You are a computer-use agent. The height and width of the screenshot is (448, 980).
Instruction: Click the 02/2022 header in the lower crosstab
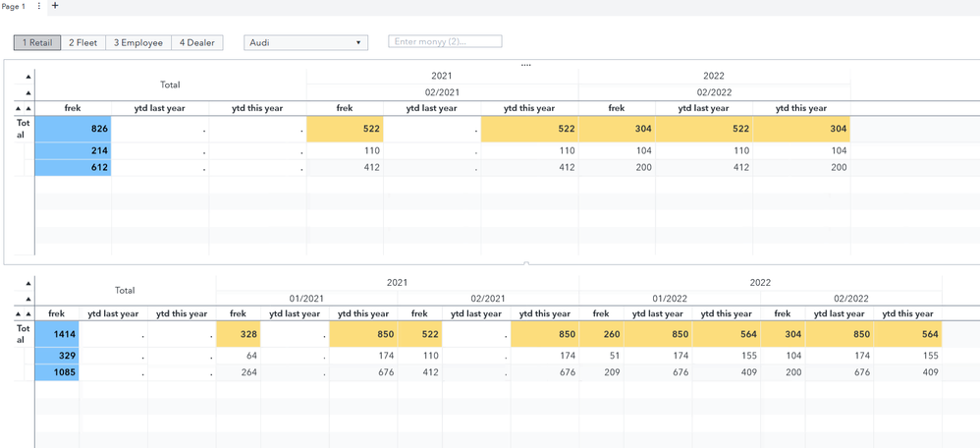coord(850,299)
